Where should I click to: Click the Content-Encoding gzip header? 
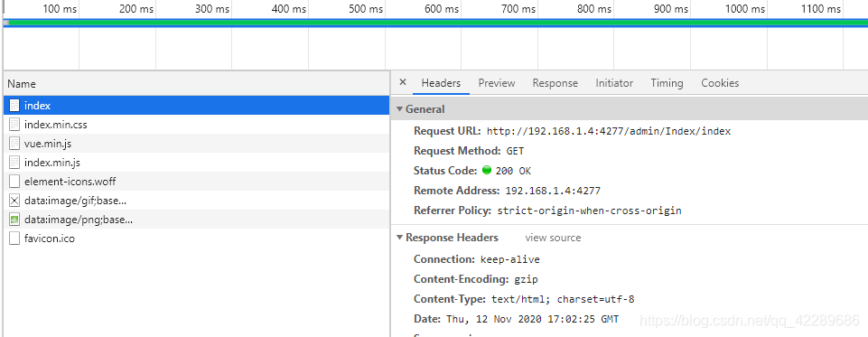pyautogui.click(x=475, y=279)
